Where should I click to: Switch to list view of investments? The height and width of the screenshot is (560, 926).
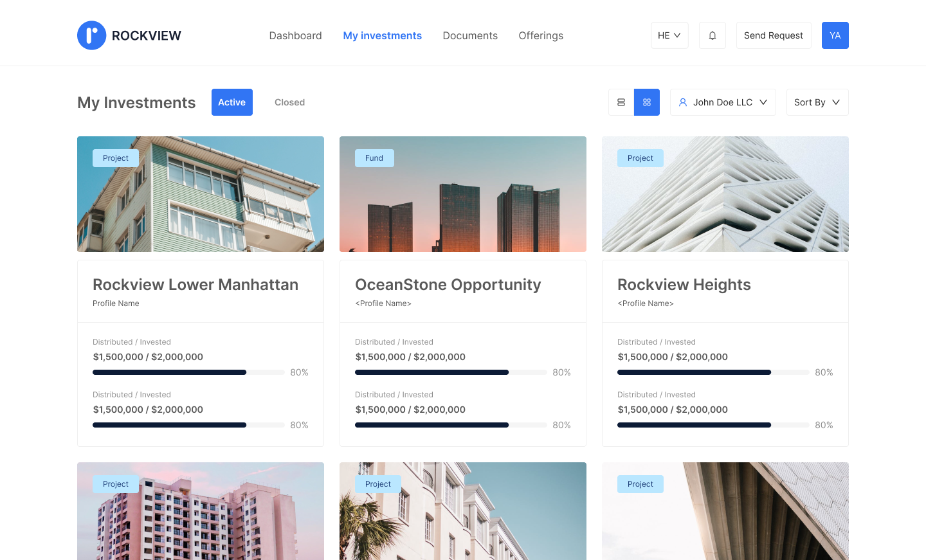coord(621,102)
